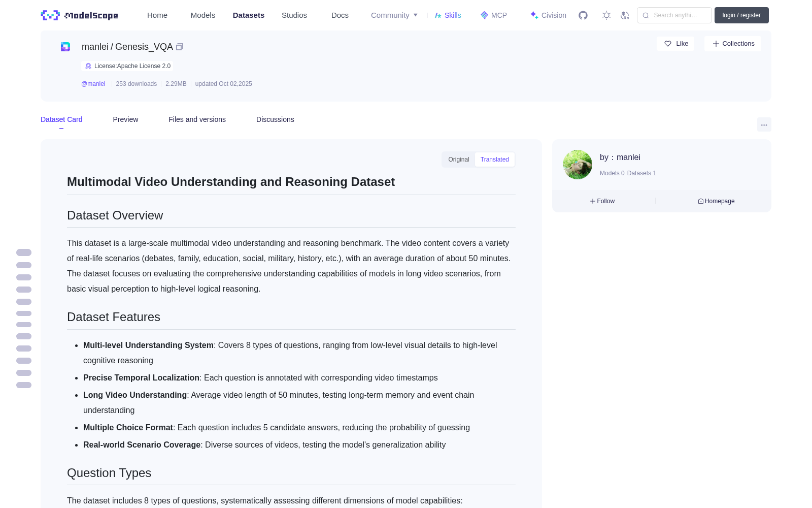Show the Translated version of the card
This screenshot has width=812, height=508.
tap(495, 160)
